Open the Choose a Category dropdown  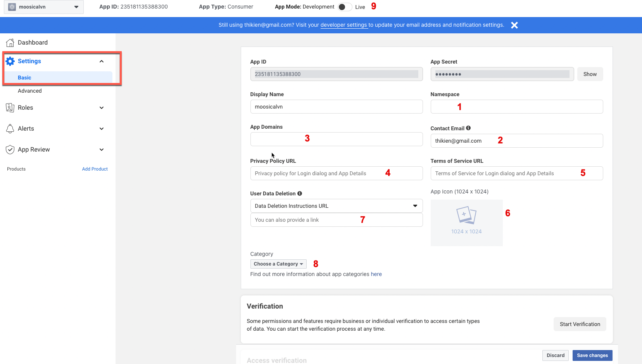click(278, 264)
